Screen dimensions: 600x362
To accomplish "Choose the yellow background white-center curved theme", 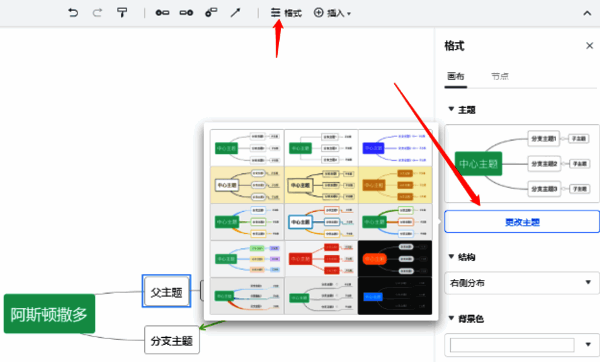I will point(247,185).
